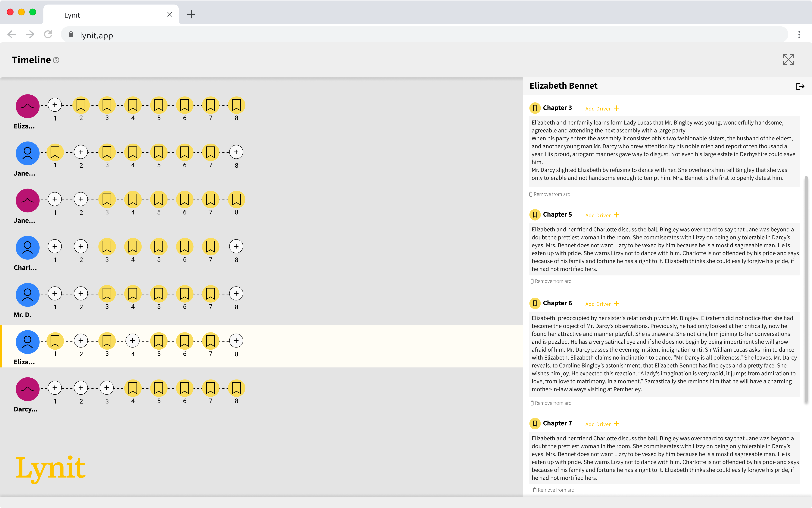Add chapter 8 to the Charl... arc
812x508 pixels.
[236, 246]
